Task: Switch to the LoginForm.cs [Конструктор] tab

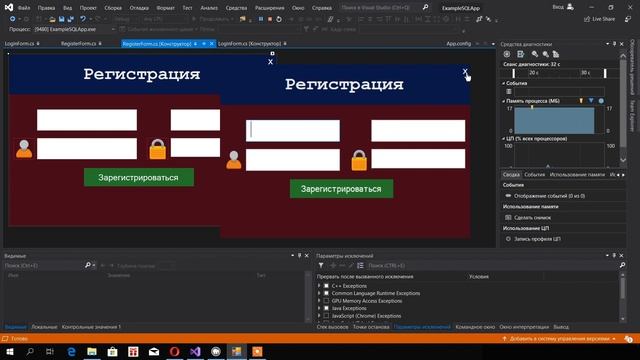Action: pyautogui.click(x=249, y=43)
